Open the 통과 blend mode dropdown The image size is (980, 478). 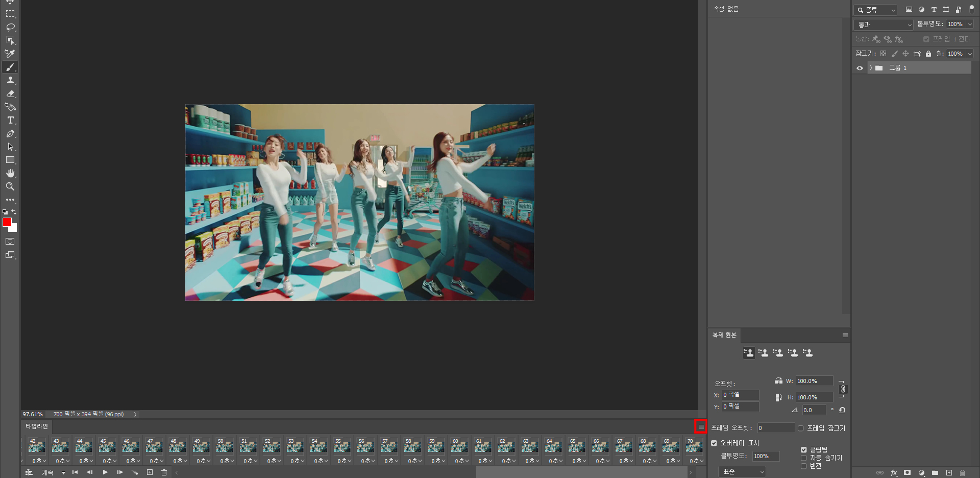883,25
